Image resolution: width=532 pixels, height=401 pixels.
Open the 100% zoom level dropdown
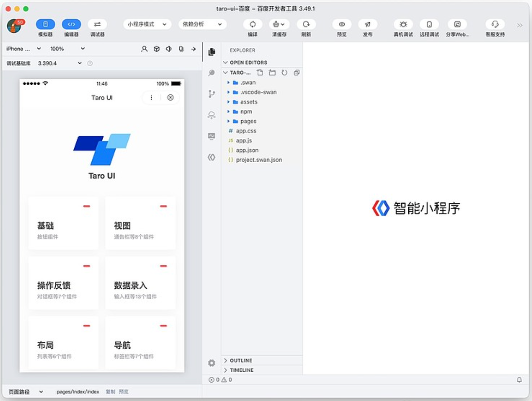coord(67,49)
